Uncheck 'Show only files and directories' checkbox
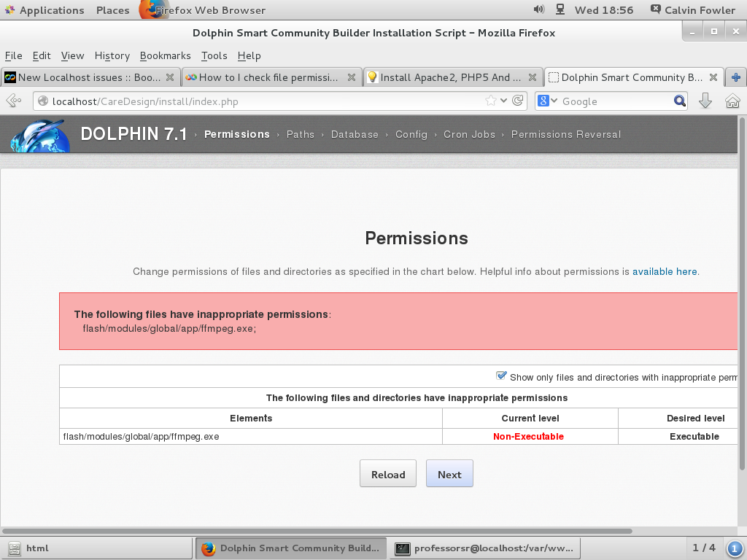This screenshot has height=560, width=747. pyautogui.click(x=501, y=376)
